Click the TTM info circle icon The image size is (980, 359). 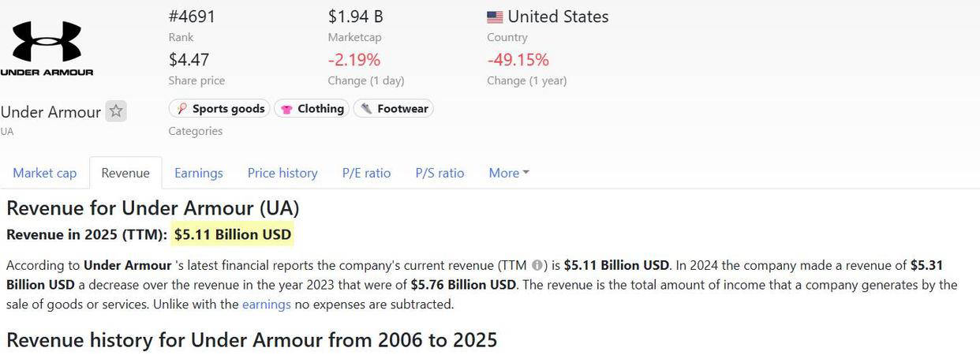click(537, 265)
